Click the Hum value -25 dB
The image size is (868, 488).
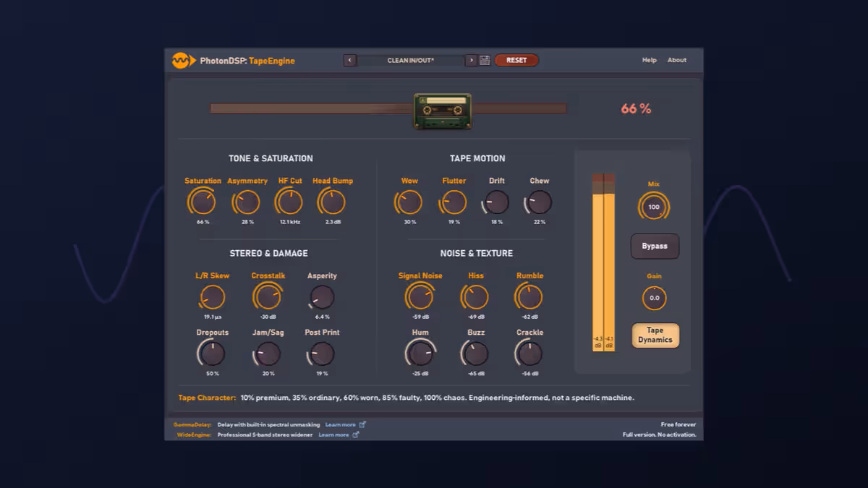pos(420,374)
